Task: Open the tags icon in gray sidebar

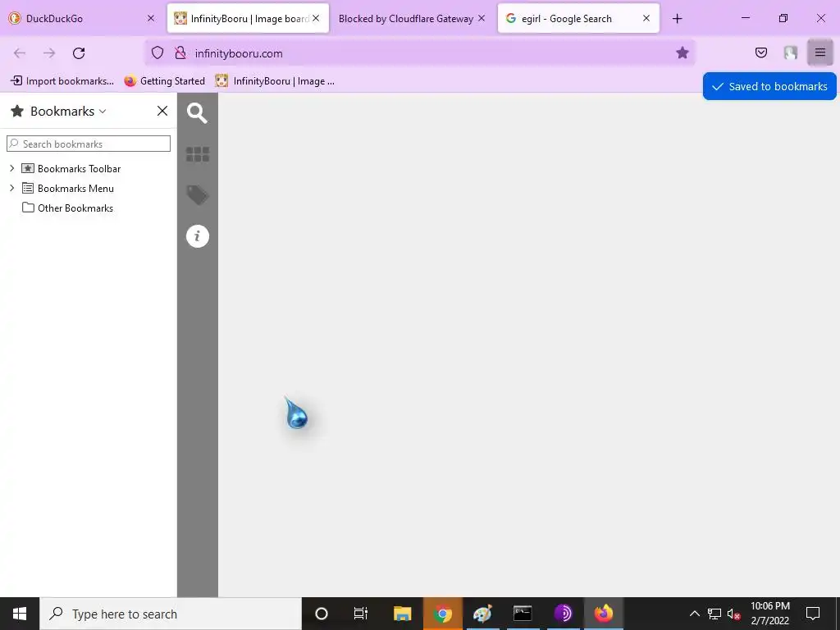Action: [197, 195]
